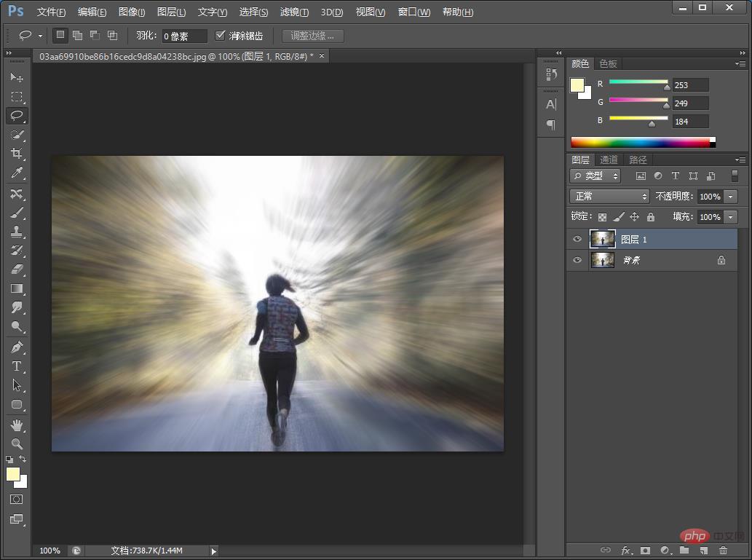Click the intersect with selection button
Viewport: 752px width, 560px height.
112,35
